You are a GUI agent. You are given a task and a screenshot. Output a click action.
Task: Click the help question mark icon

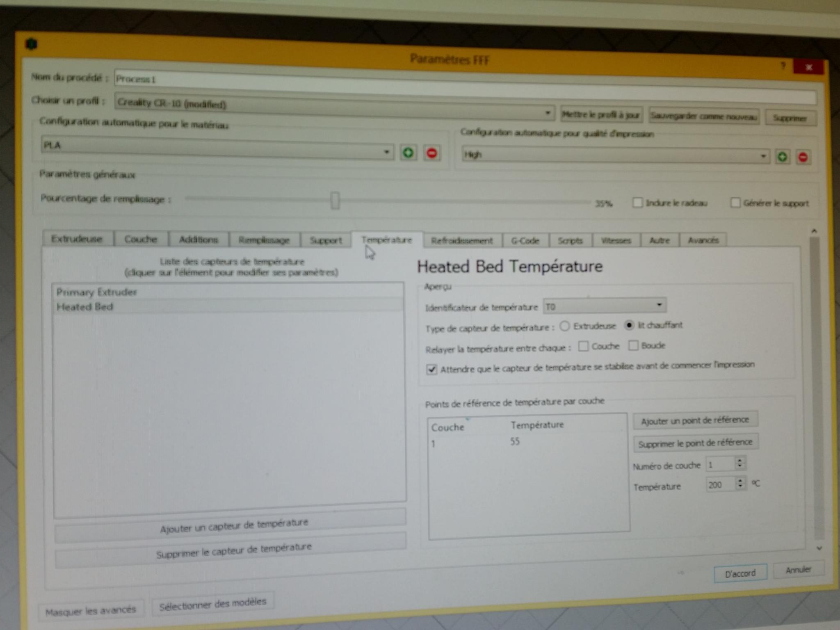point(783,66)
